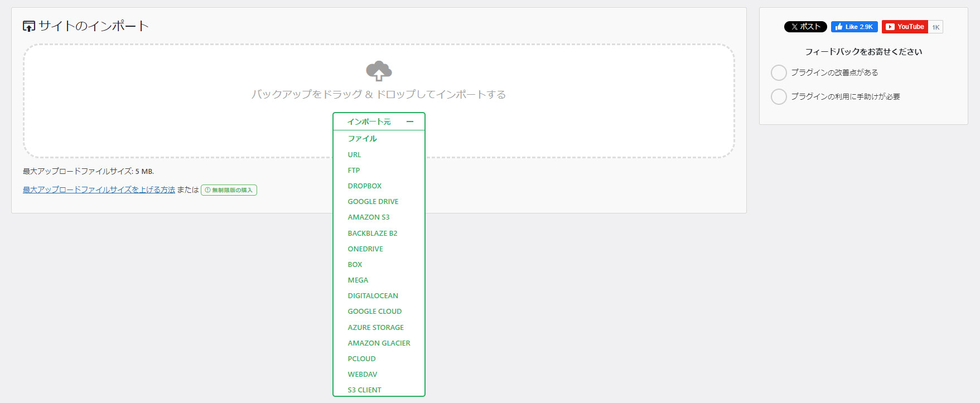Screen dimensions: 980x403
Task: Pick ONEDRIVE from the import list
Action: (365, 249)
